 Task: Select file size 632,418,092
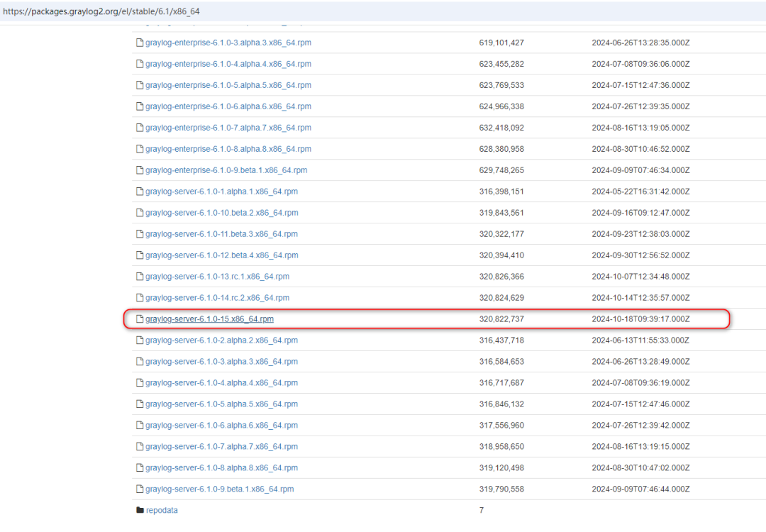click(501, 128)
